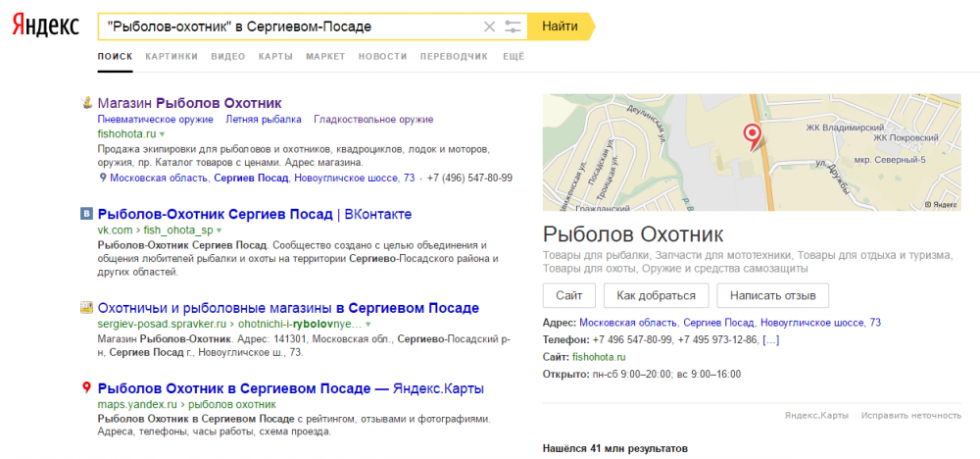
Task: Click the Сайт button in the info card
Action: (568, 295)
